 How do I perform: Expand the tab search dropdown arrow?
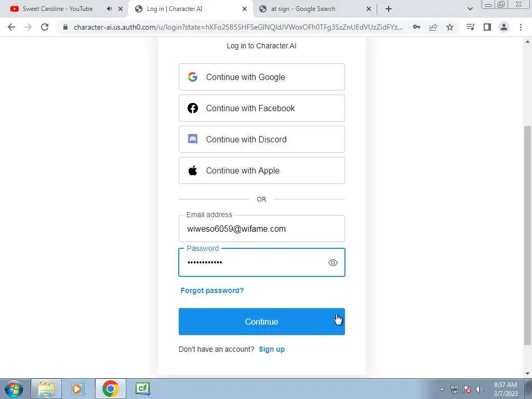click(x=470, y=9)
